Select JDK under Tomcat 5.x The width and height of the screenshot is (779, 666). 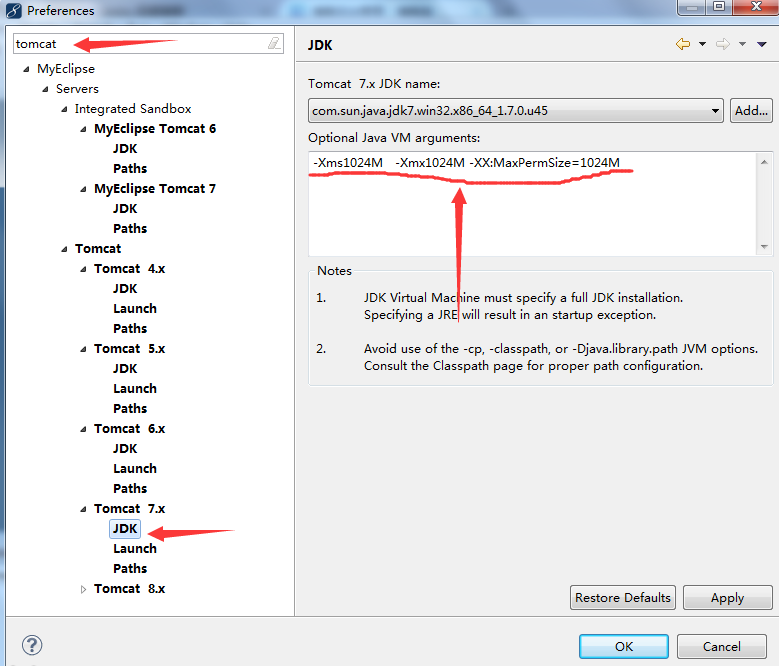125,369
